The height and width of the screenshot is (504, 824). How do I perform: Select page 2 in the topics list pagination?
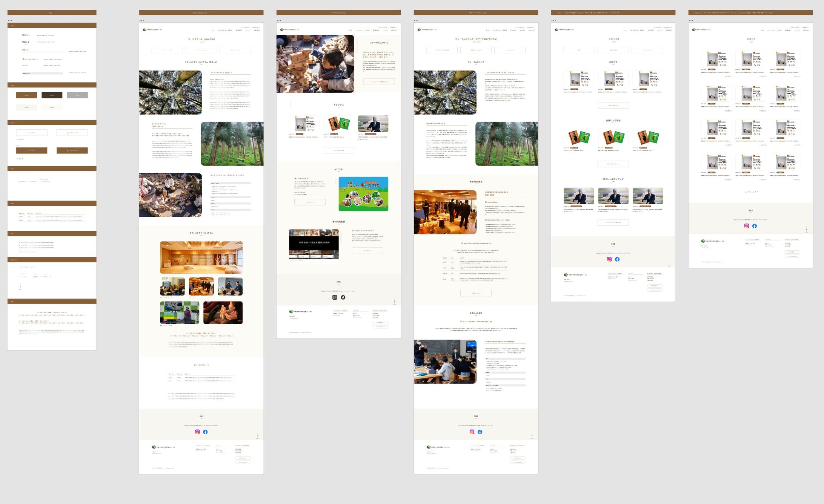(749, 191)
